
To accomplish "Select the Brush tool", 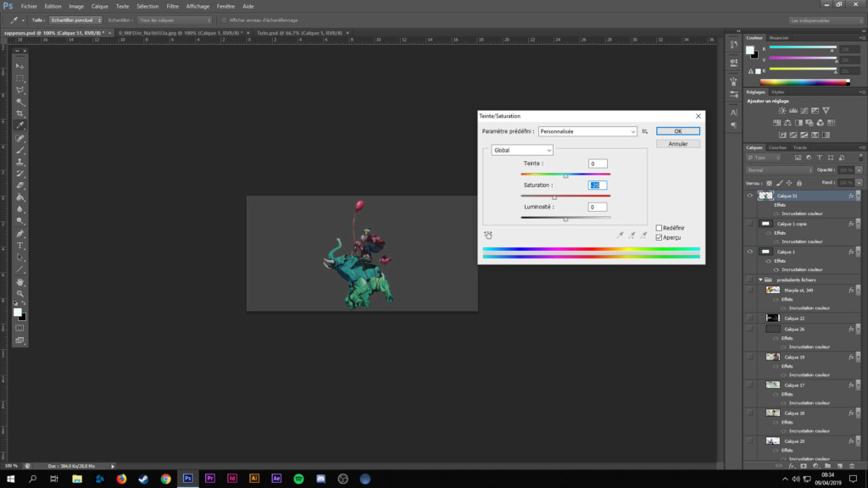I will [20, 150].
